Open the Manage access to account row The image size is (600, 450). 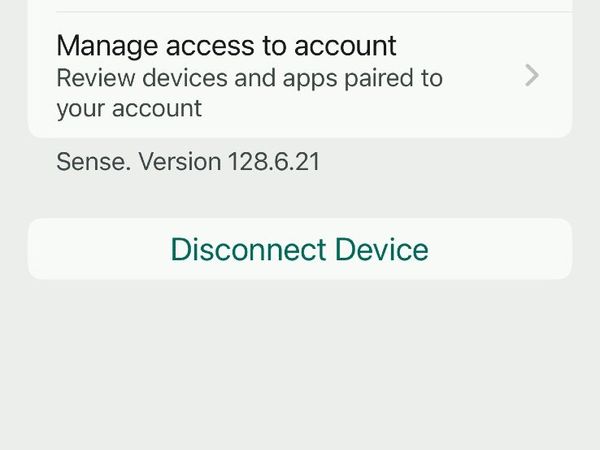click(226, 46)
